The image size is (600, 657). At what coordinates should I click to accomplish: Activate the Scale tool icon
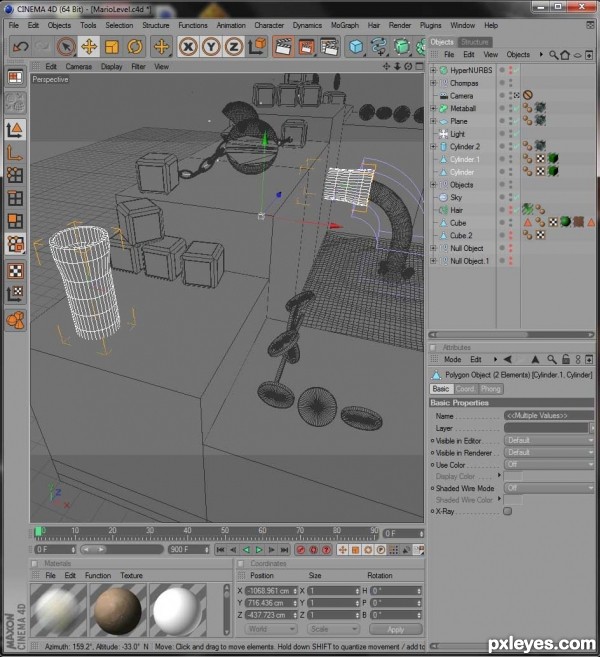[x=112, y=47]
